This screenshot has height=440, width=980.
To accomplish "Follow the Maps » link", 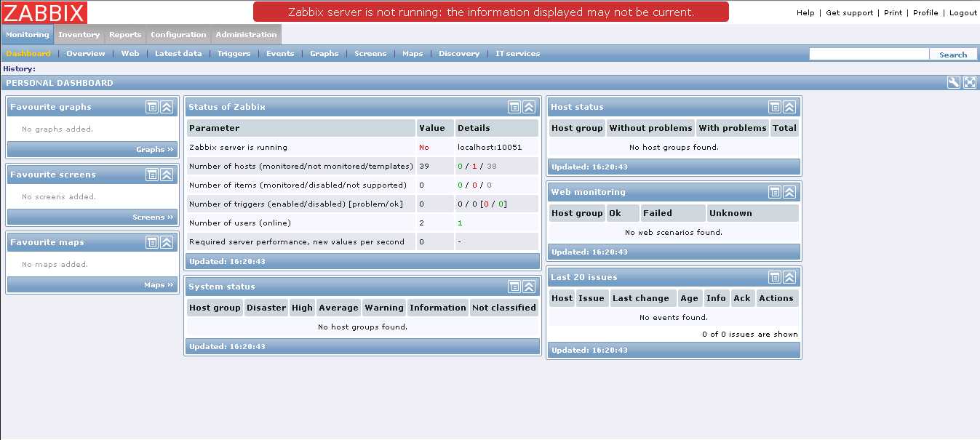I will [x=159, y=285].
